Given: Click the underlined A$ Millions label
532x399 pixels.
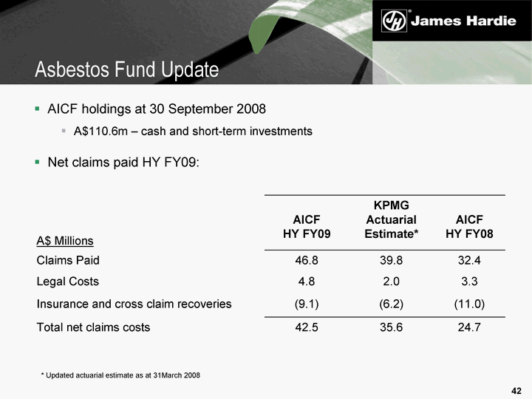Looking at the screenshot, I should pos(65,240).
